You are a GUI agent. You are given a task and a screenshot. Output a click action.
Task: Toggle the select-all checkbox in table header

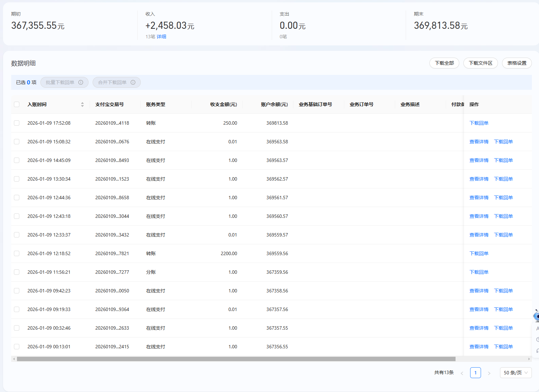pos(17,104)
